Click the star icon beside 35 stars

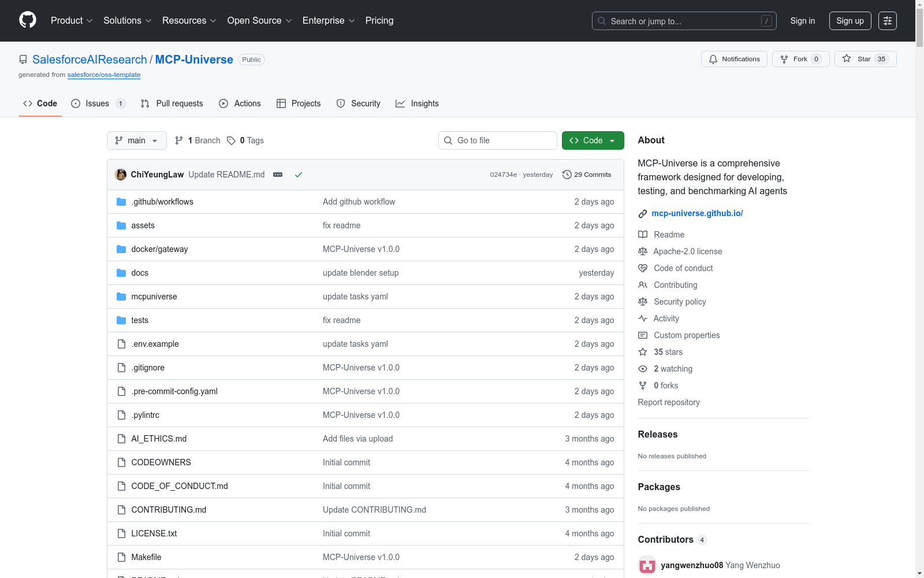pyautogui.click(x=643, y=352)
